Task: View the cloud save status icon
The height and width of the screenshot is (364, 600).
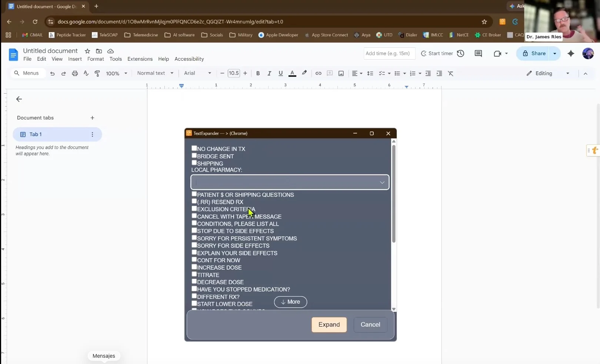Action: [110, 51]
